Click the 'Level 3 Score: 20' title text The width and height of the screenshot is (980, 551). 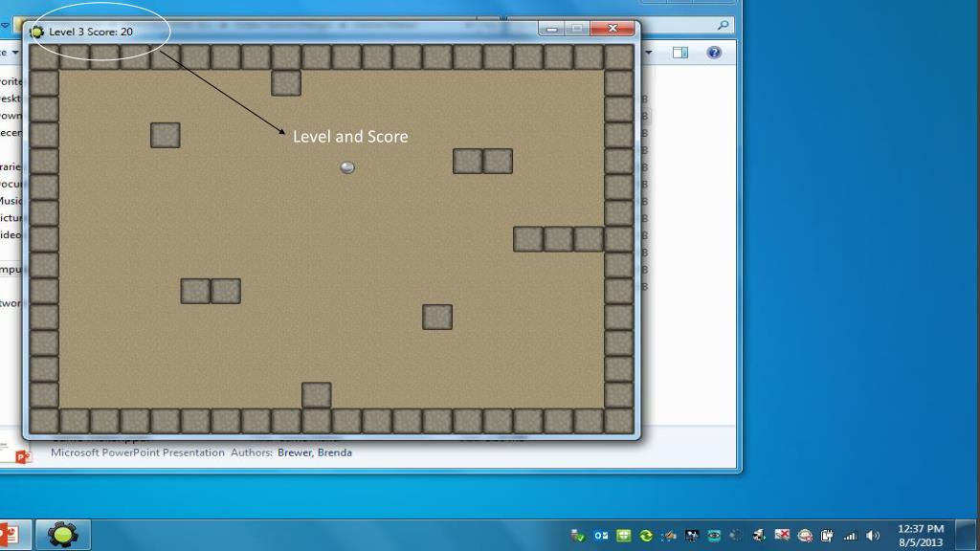coord(91,32)
